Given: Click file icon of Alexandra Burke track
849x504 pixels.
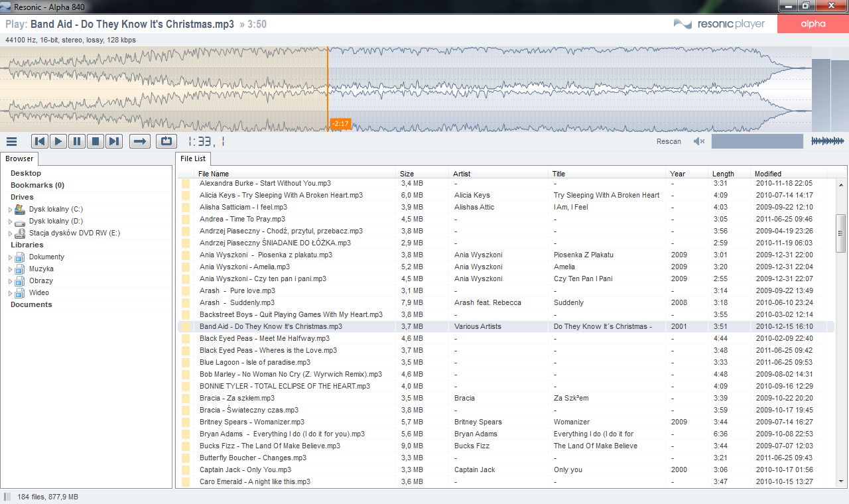Looking at the screenshot, I should click(186, 183).
